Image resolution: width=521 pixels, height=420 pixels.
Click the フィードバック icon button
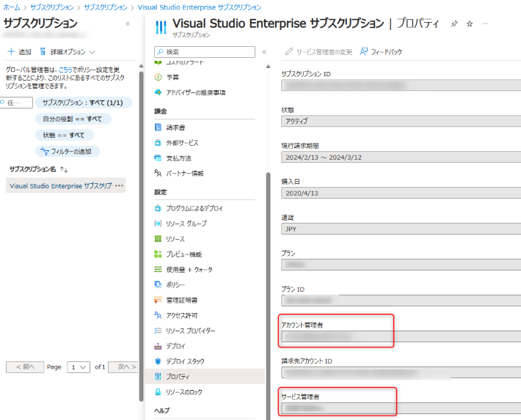coord(381,51)
